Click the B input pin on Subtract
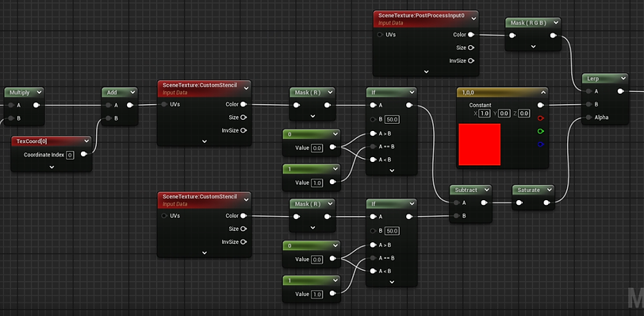Image resolution: width=644 pixels, height=316 pixels. 456,216
